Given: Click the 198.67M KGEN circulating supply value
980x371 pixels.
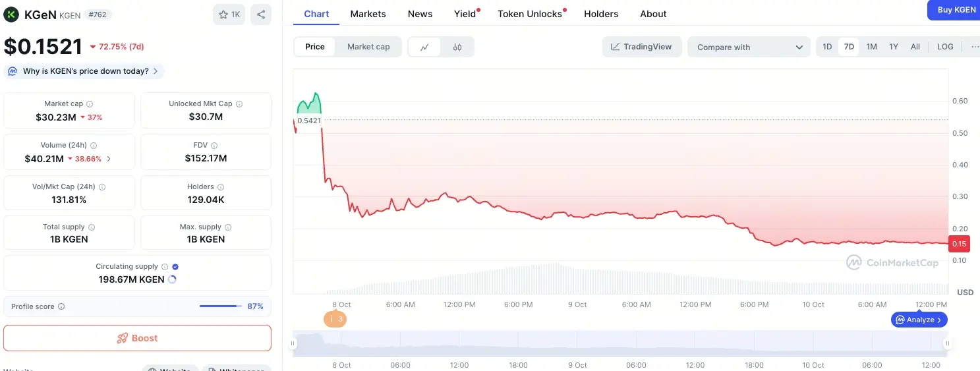Looking at the screenshot, I should tap(131, 279).
